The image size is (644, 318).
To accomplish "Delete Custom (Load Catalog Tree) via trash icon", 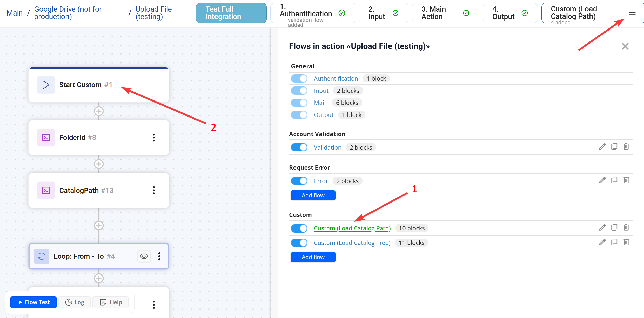I will [x=626, y=242].
